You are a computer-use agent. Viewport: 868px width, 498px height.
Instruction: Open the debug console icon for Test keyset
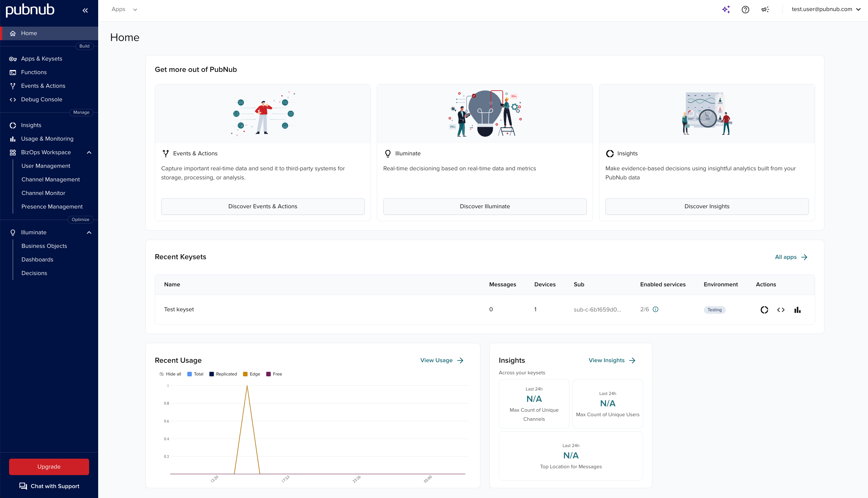pyautogui.click(x=781, y=310)
